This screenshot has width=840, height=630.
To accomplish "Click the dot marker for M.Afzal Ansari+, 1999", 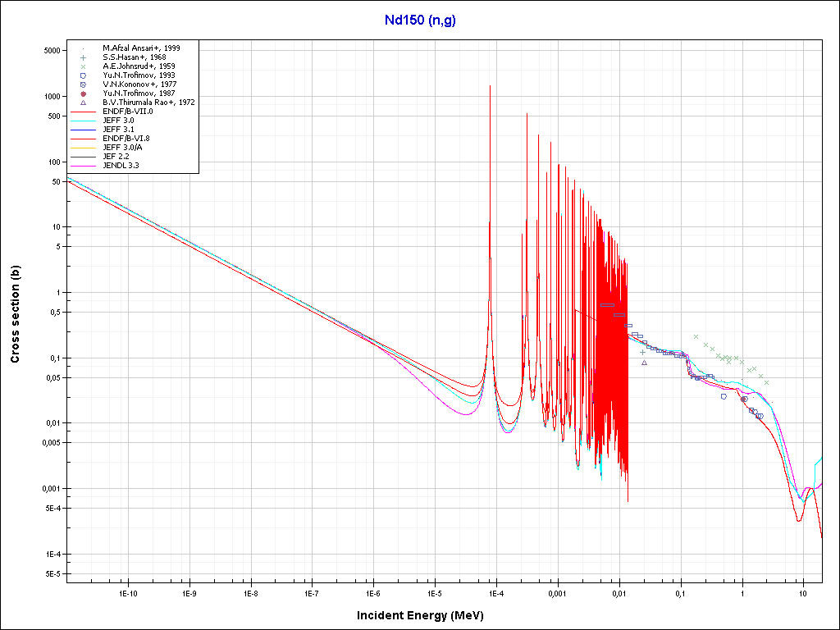I will (x=84, y=48).
